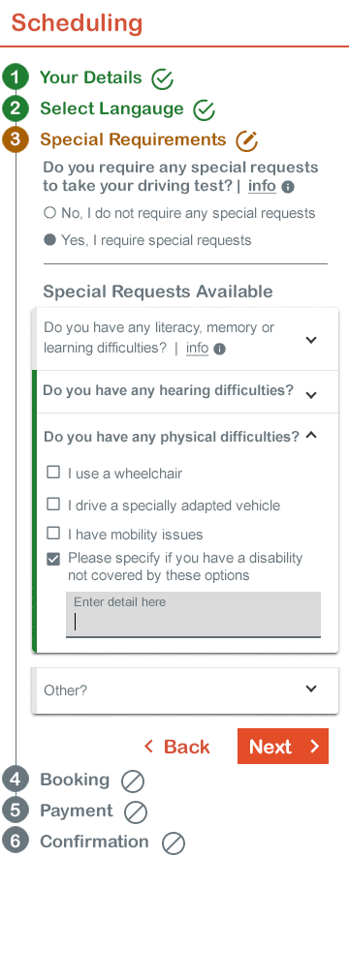This screenshot has height=980, width=349.
Task: Click the orange Next button
Action: point(283,747)
